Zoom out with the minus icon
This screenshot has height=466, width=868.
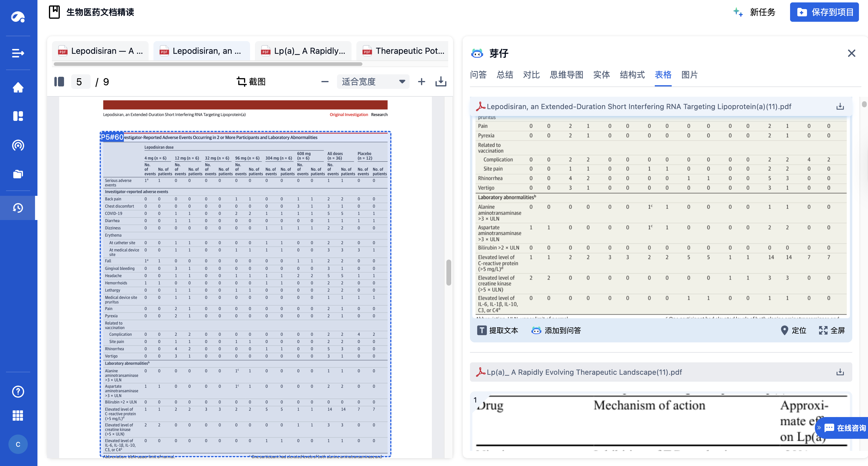(x=324, y=82)
